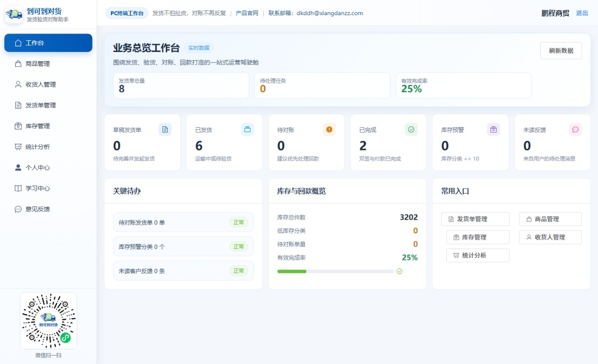Open 个人中心 in the sidebar

pos(48,168)
